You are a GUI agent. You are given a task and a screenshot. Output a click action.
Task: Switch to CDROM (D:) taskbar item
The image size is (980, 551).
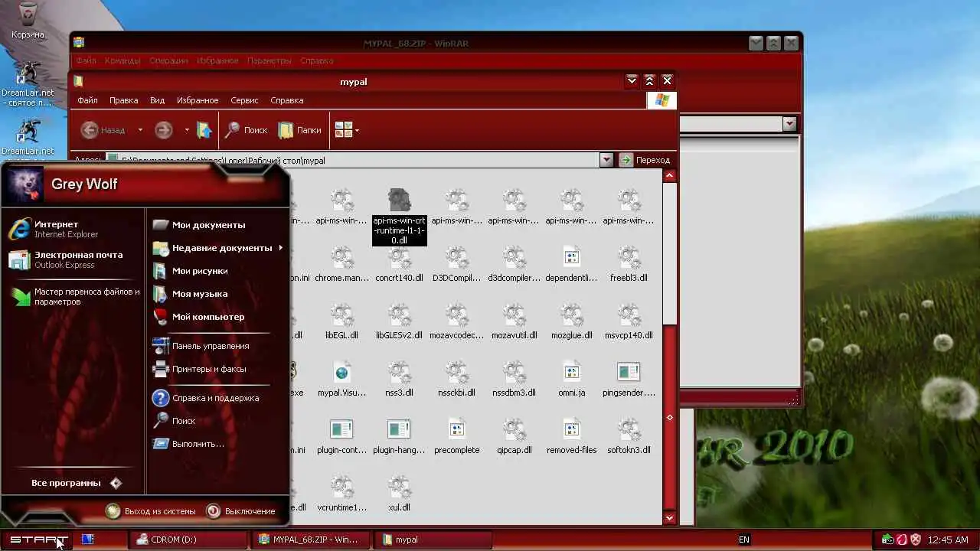tap(188, 540)
